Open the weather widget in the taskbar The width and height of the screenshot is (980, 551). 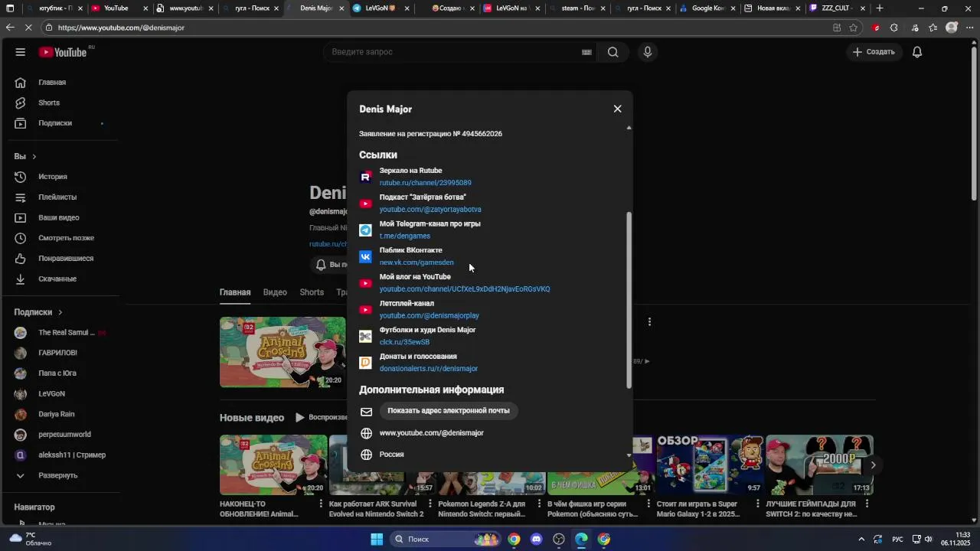pyautogui.click(x=29, y=539)
